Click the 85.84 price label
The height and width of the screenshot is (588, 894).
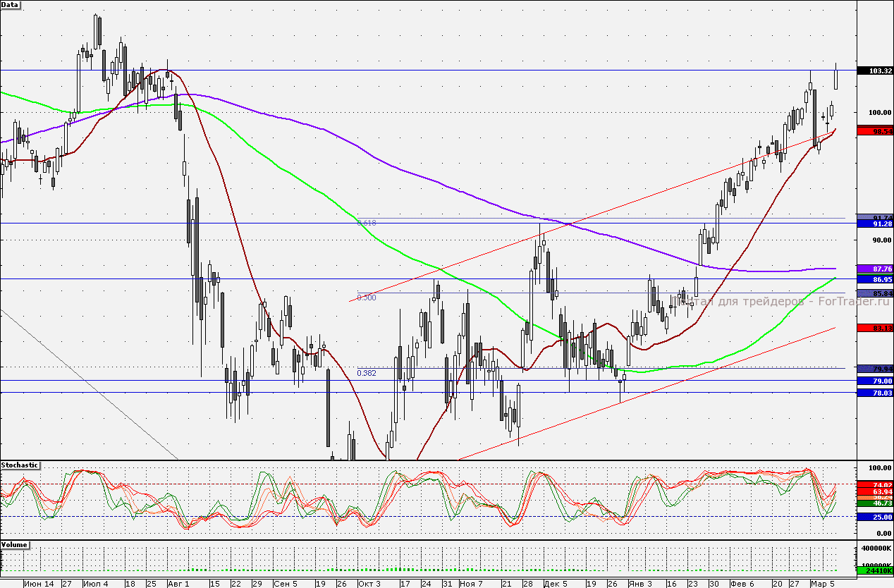click(875, 293)
